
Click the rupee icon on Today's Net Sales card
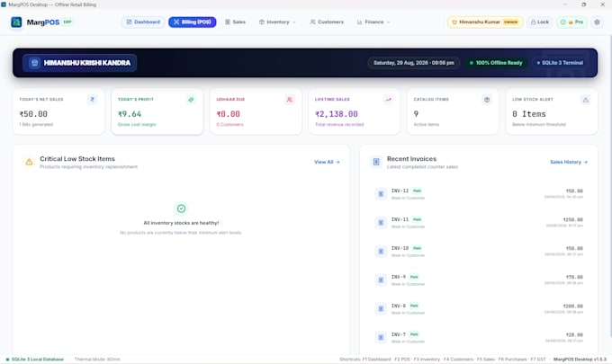[x=93, y=100]
